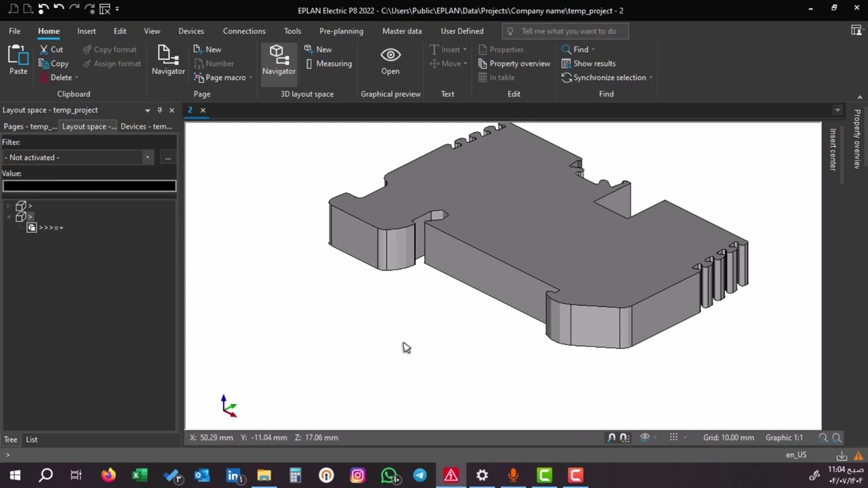
Task: Click the 'Grid: 10.00 mm' status text
Action: 728,438
